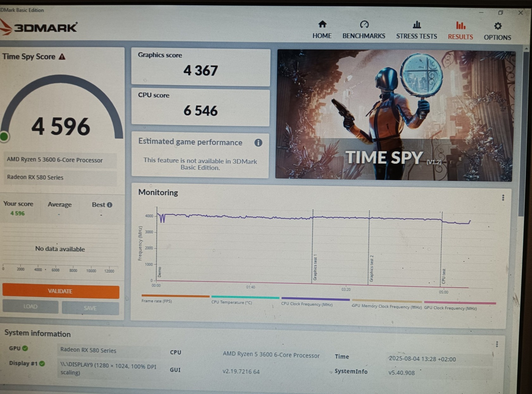
Task: Click the Options gear icon
Action: (498, 26)
